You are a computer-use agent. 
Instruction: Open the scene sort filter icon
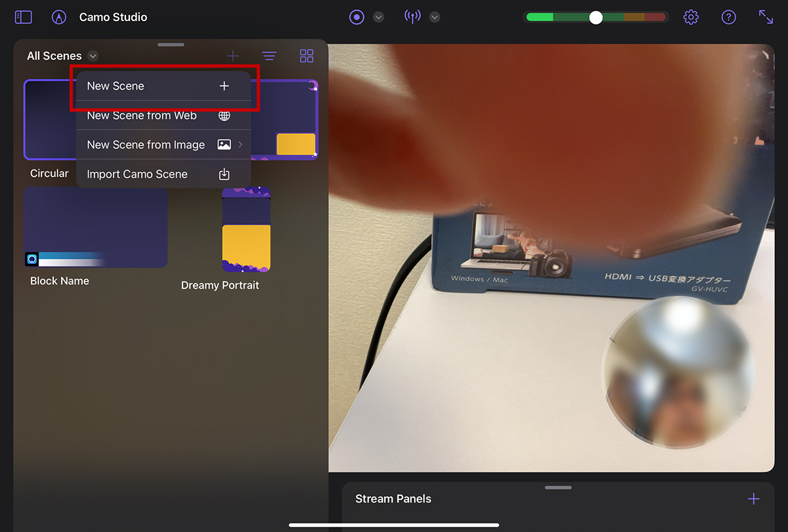(x=269, y=56)
